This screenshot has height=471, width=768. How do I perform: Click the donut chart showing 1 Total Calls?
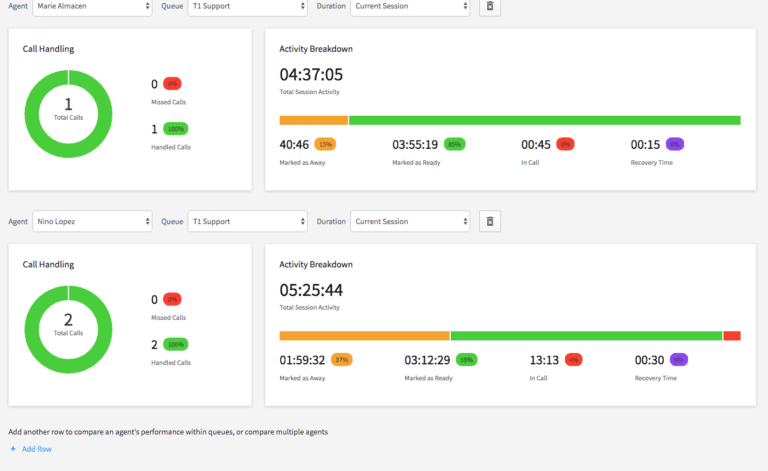[x=68, y=113]
